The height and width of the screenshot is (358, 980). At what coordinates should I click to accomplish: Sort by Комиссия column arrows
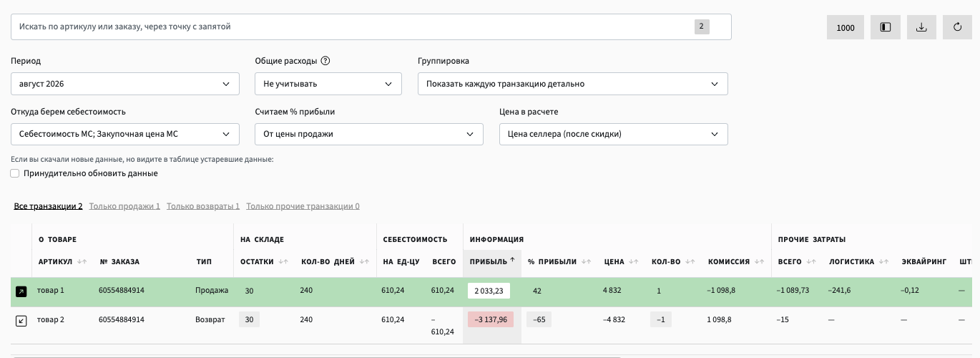(x=759, y=262)
